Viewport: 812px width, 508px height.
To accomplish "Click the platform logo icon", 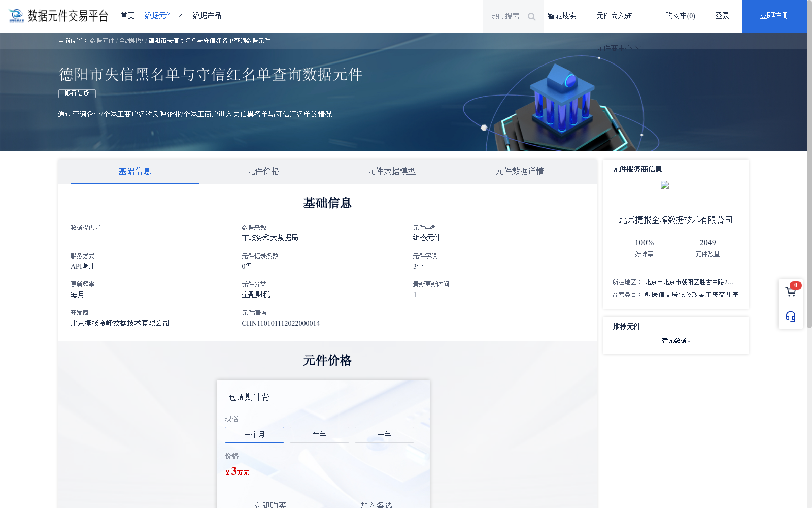I will click(16, 16).
